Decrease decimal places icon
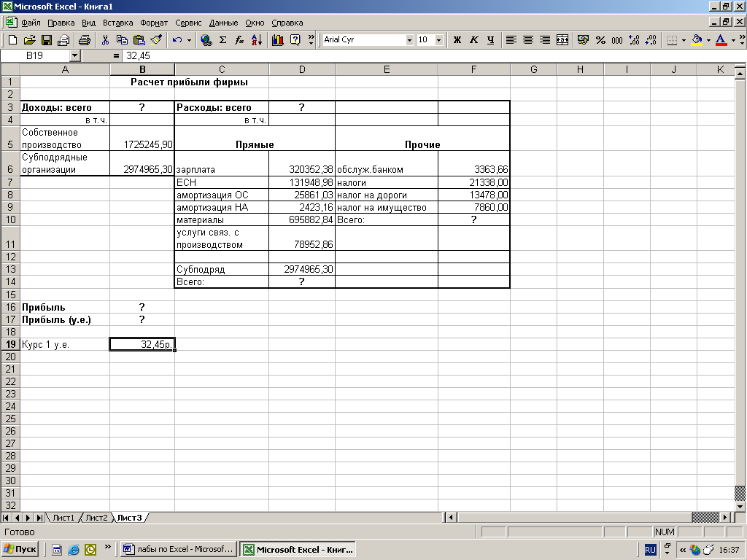 pos(651,40)
